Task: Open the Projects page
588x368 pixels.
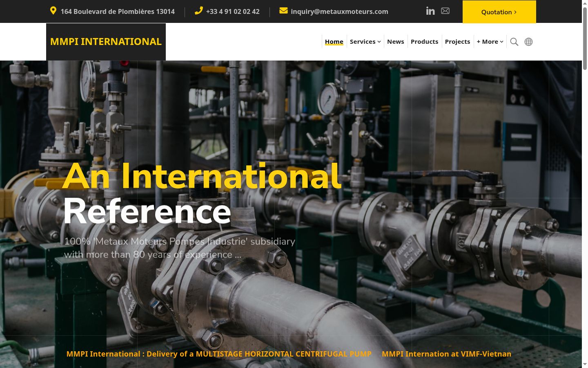Action: (x=457, y=42)
